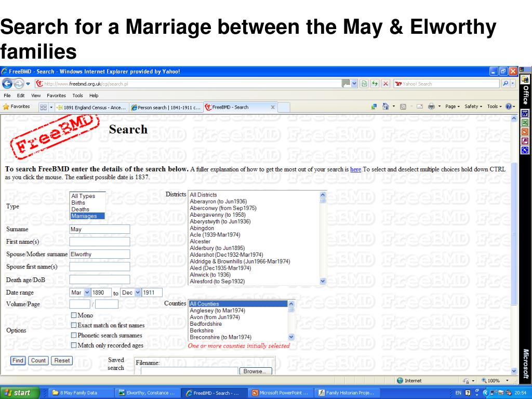Click the red Stop loading icon

tap(385, 84)
